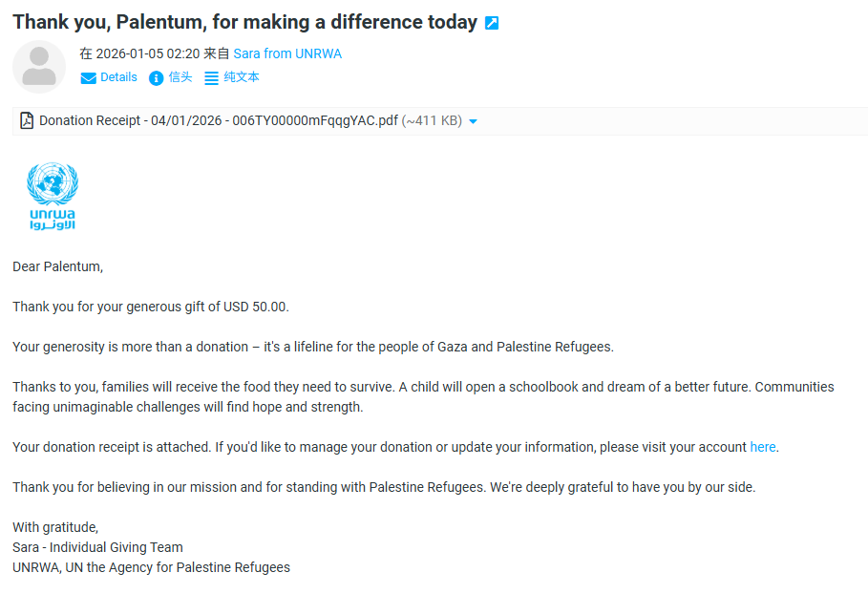The height and width of the screenshot is (594, 868).
Task: Click the attachment size (~411 KB) label
Action: click(432, 121)
